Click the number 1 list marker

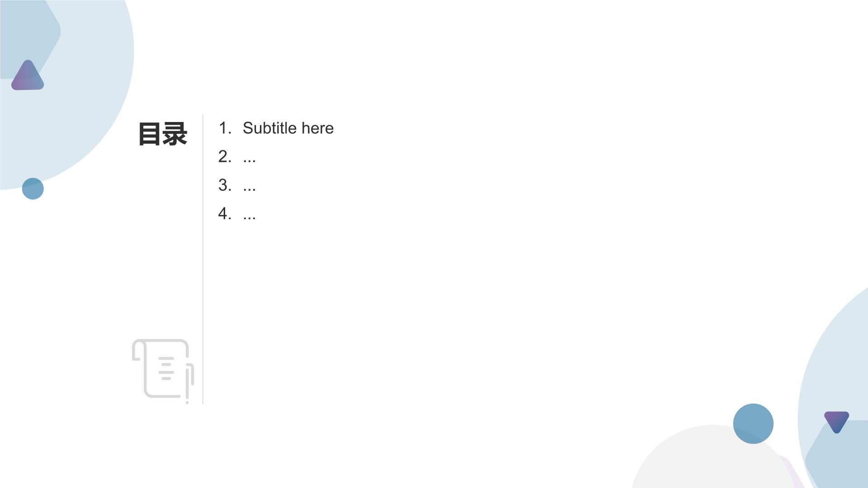225,128
